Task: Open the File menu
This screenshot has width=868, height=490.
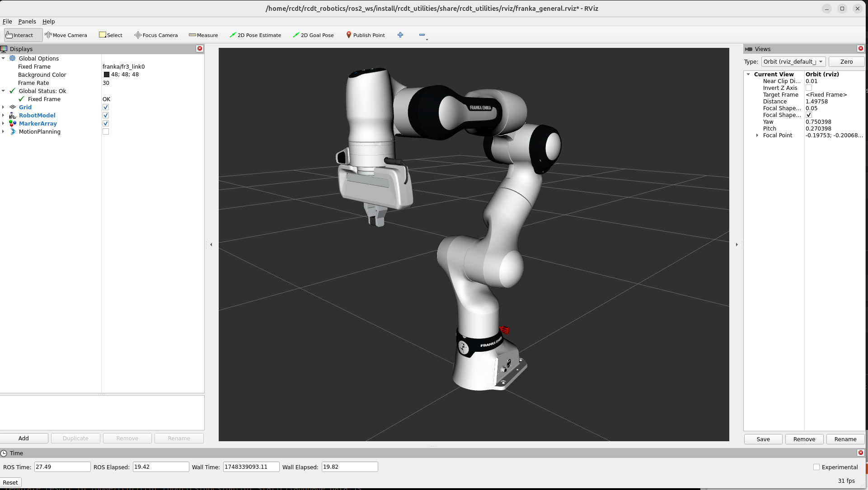Action: click(x=7, y=22)
